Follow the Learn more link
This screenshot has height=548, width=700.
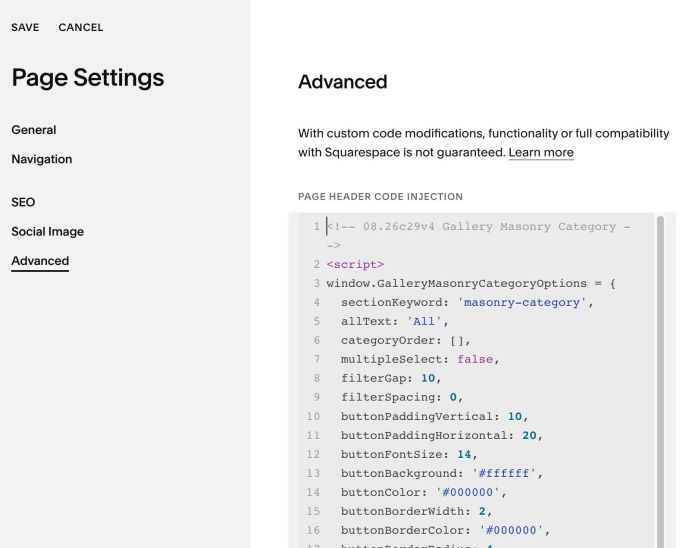coord(541,153)
